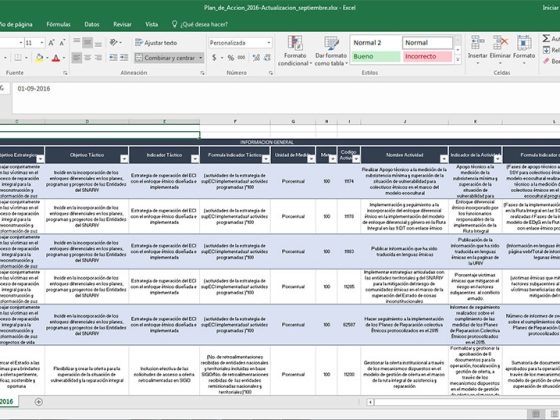
Task: Toggle Combinar y centrar
Action: 165,58
